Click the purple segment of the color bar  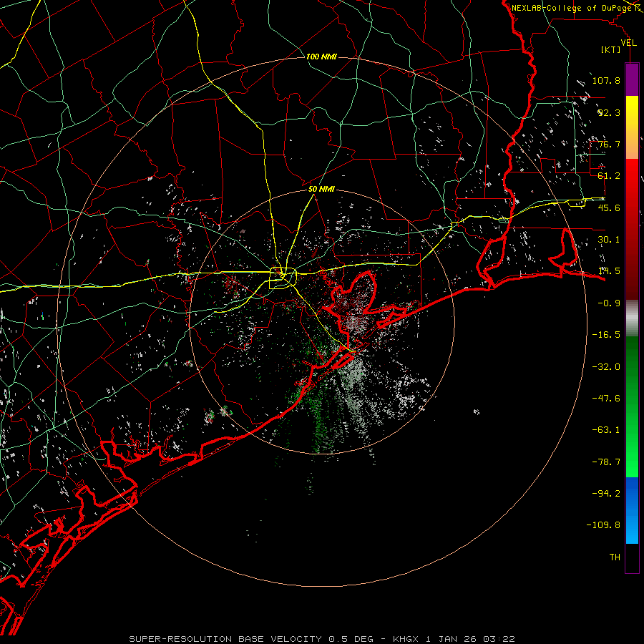[632, 79]
